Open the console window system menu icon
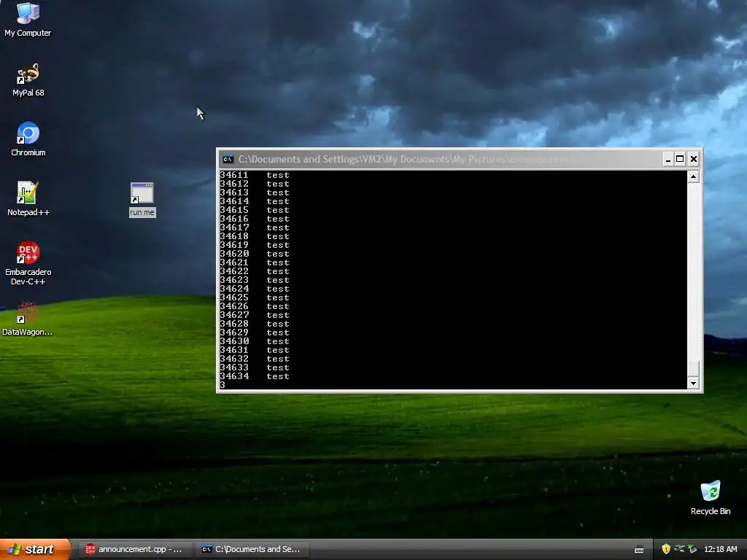The height and width of the screenshot is (560, 747). (x=228, y=159)
